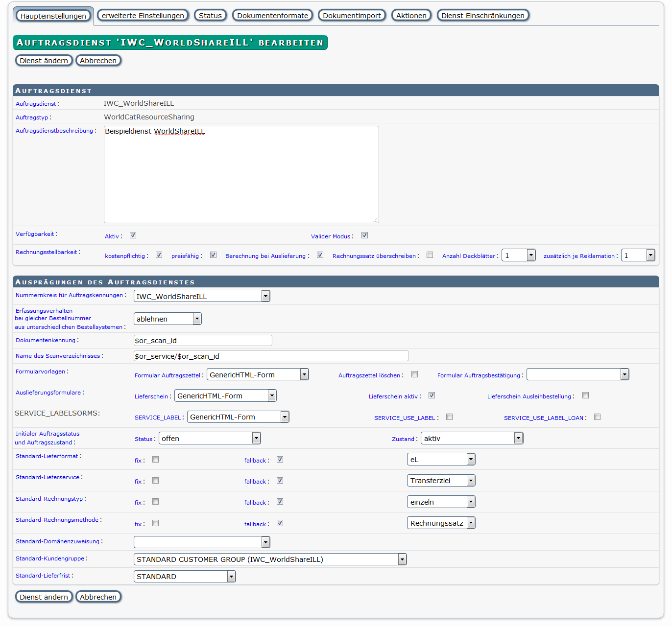Viewport: 672px width, 627px height.
Task: Open the Dienst Einschränkungen tab
Action: [483, 15]
